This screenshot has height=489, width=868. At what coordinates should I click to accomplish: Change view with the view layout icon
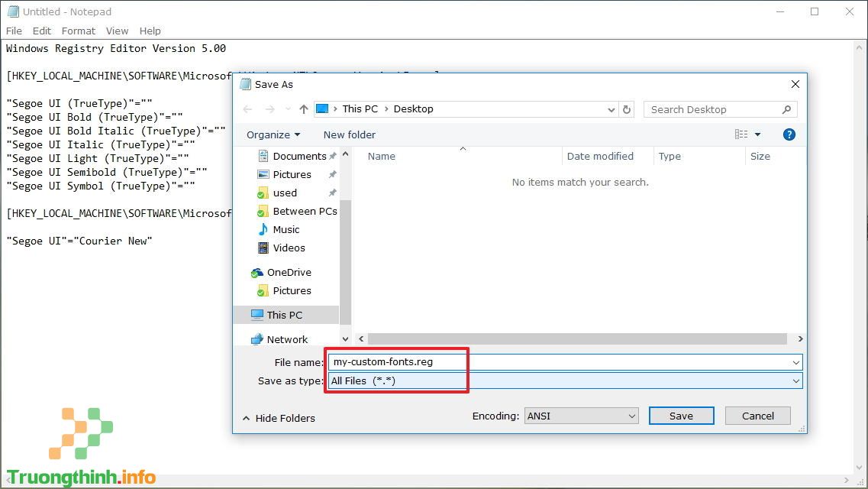[741, 134]
